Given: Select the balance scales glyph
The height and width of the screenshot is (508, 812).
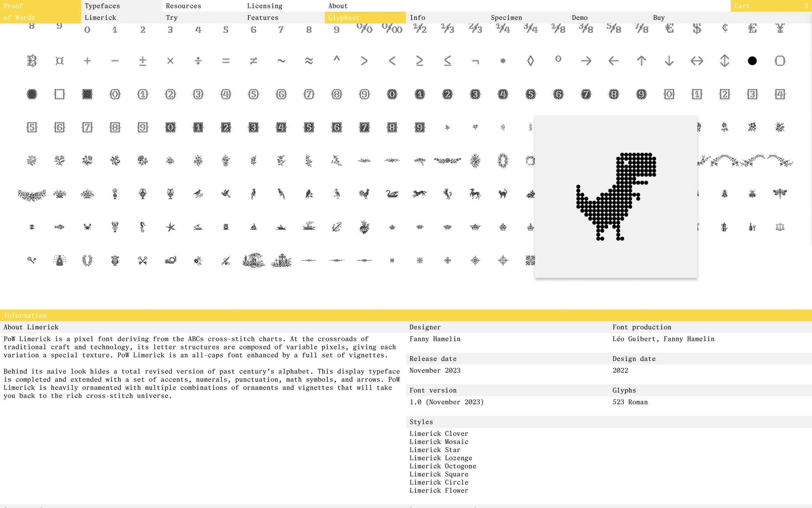Looking at the screenshot, I should [780, 227].
